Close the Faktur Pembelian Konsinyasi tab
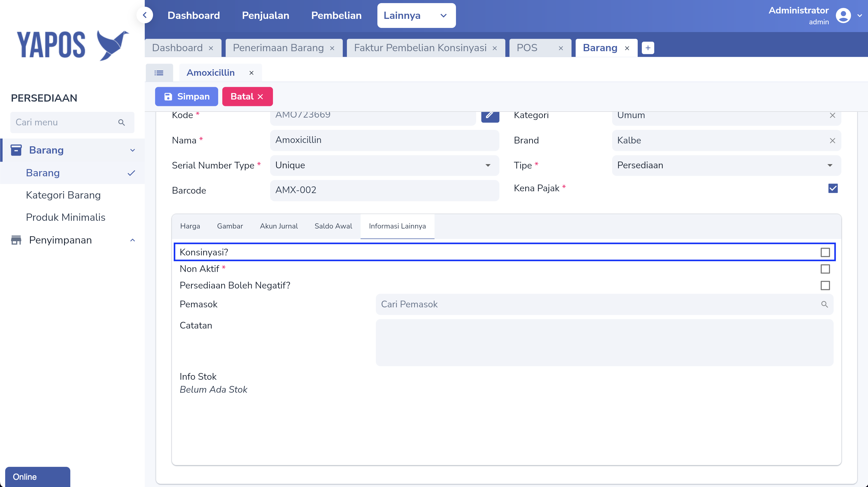The width and height of the screenshot is (868, 487). (x=495, y=48)
